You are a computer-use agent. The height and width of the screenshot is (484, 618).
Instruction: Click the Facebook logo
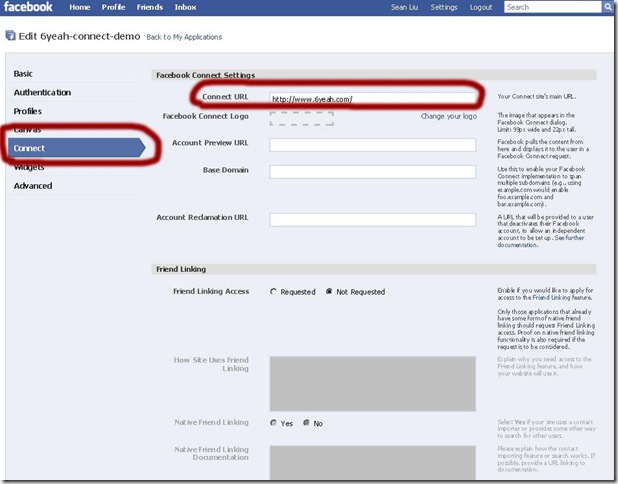tap(28, 7)
